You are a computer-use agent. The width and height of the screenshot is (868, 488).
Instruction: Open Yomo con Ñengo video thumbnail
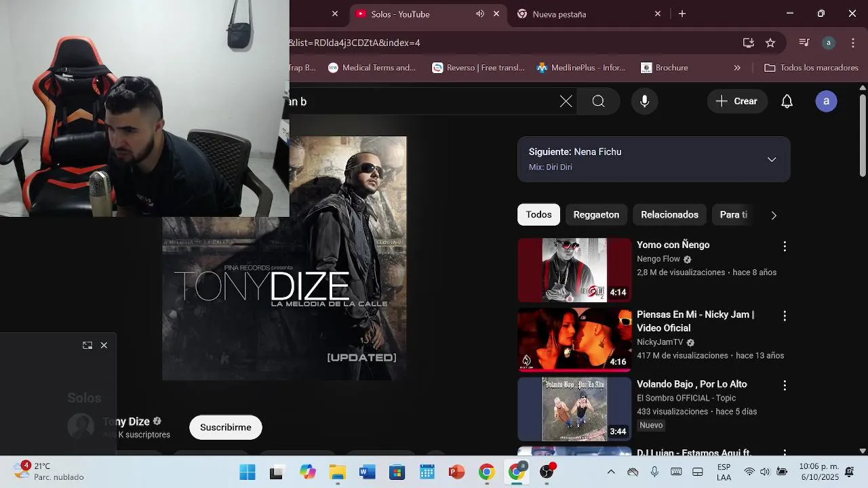pyautogui.click(x=574, y=270)
